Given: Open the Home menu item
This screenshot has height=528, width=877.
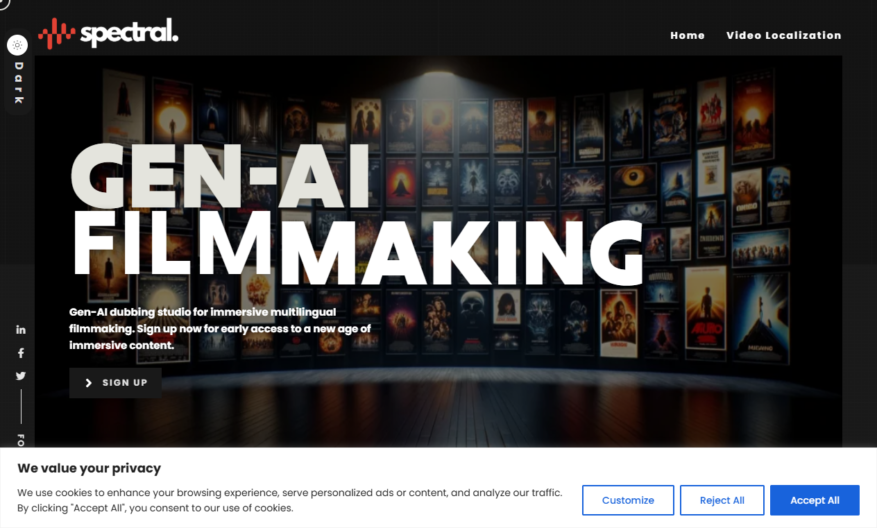Looking at the screenshot, I should pyautogui.click(x=687, y=35).
